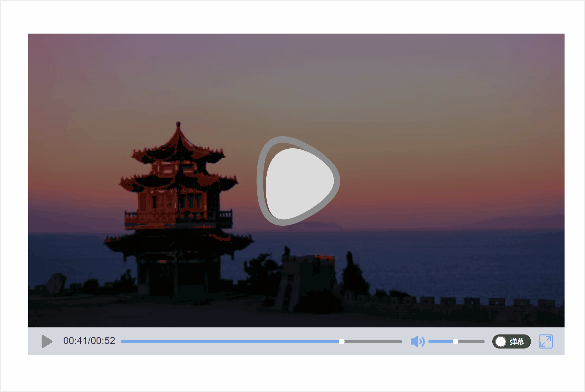
Task: Click the video progress bar handle
Action: pos(342,341)
